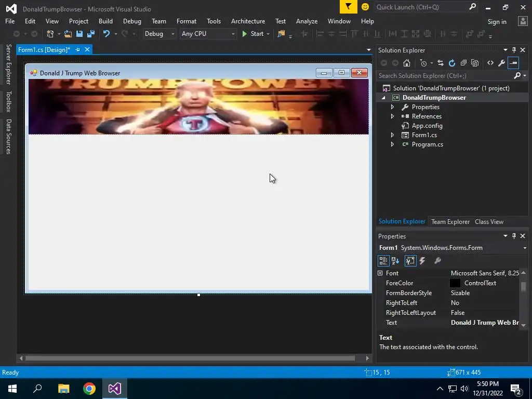This screenshot has width=532, height=399.
Task: Click the Windows Start button
Action: (x=12, y=389)
